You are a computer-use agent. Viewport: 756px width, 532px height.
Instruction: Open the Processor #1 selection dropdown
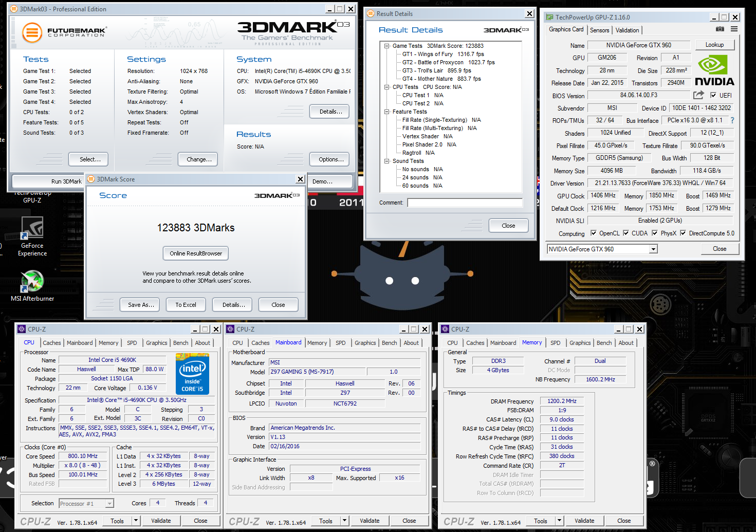click(x=109, y=504)
